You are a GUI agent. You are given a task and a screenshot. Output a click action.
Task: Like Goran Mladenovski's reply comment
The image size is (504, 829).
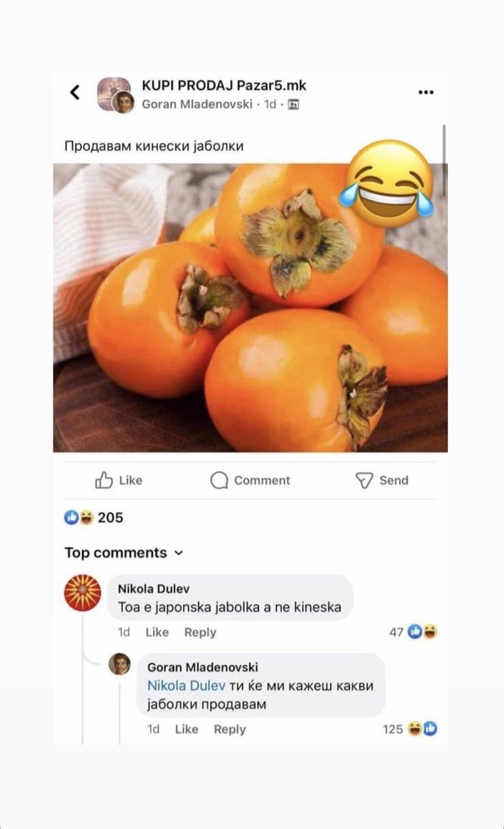(186, 729)
